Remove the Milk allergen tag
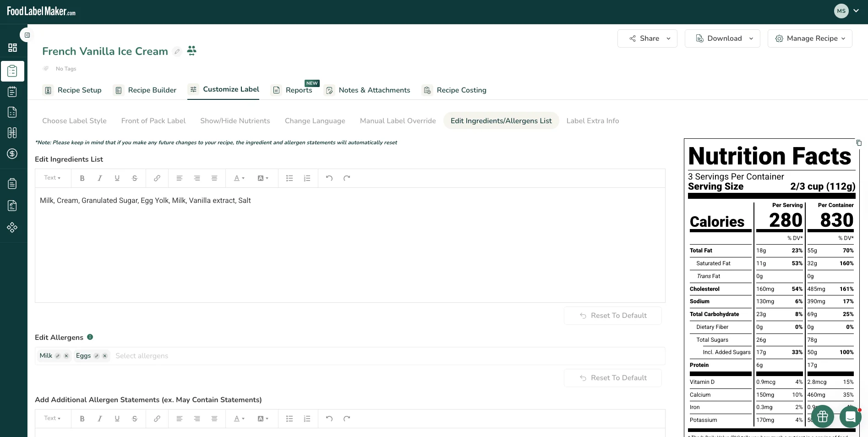 [66, 356]
